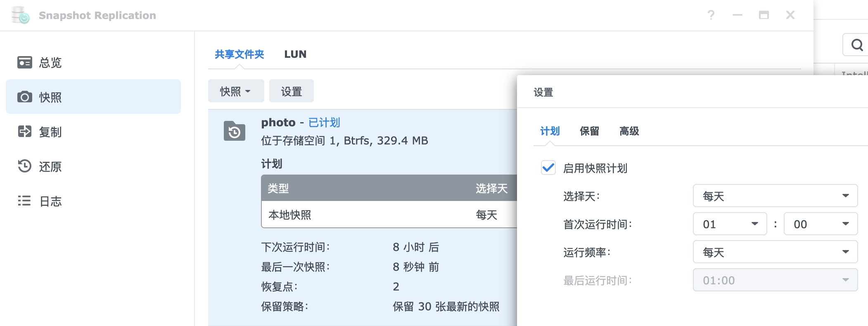Open the 高级 tab in settings

(629, 131)
